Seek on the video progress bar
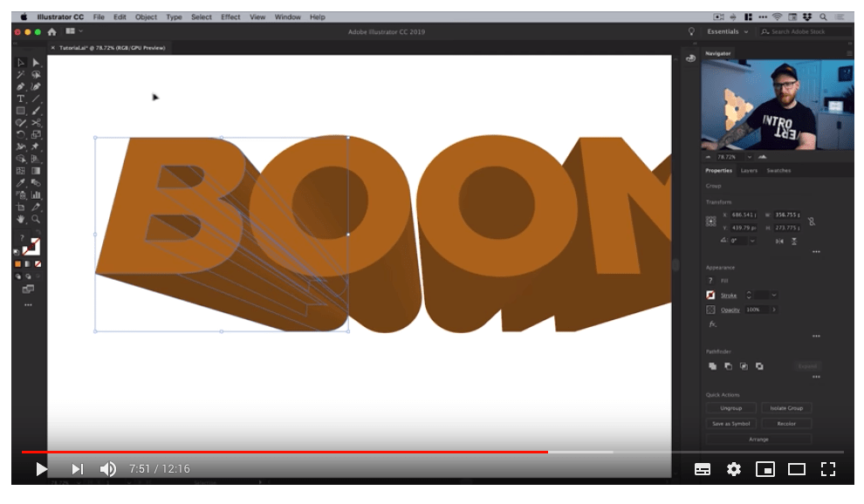This screenshot has width=864, height=504. point(433,453)
